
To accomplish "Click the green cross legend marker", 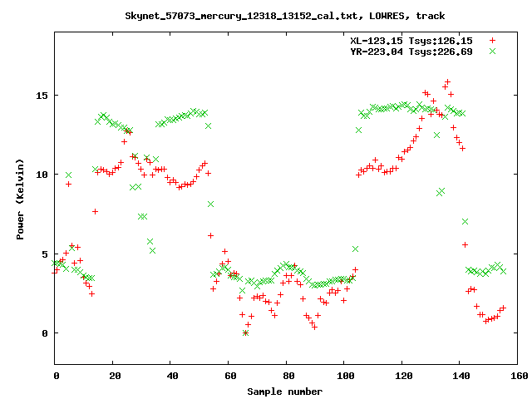I will coord(492,52).
